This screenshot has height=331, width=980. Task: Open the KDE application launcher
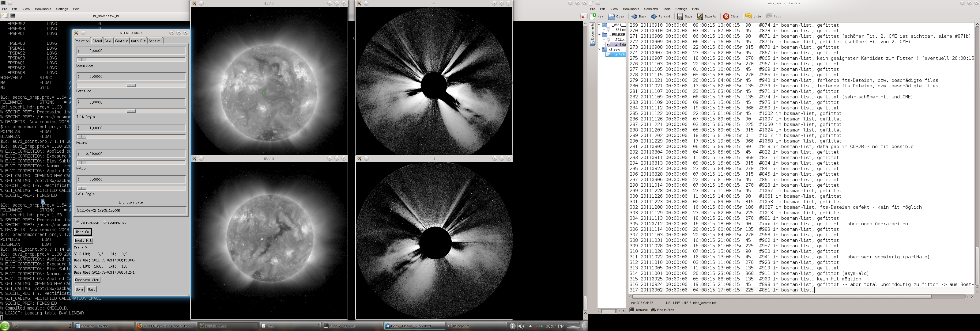click(5, 326)
